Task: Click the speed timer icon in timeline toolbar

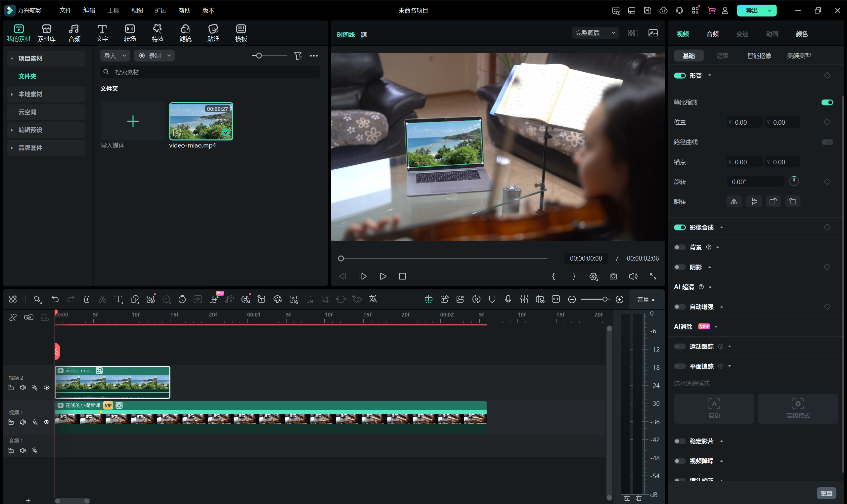Action: [x=182, y=299]
